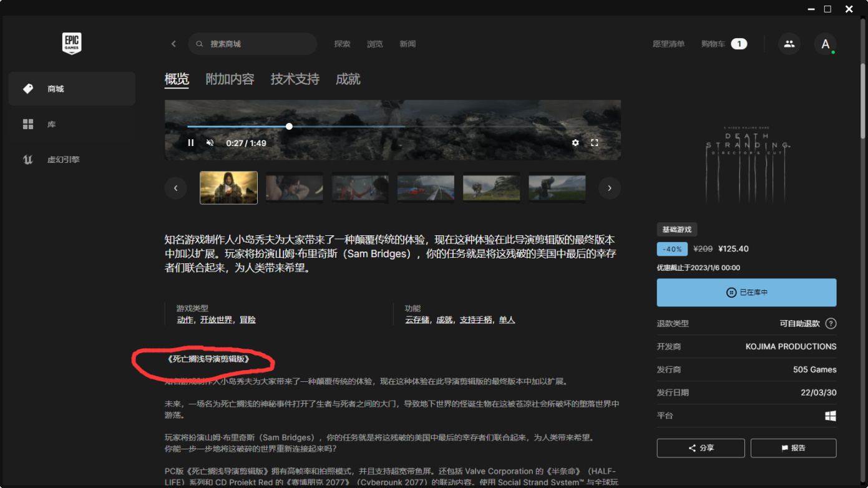Open the friends list icon
The image size is (868, 488).
789,44
